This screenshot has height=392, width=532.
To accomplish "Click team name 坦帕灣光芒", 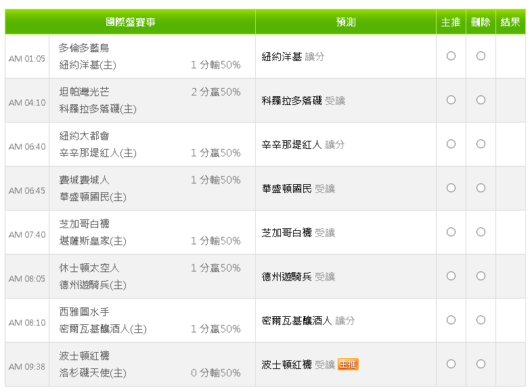I will pos(84,91).
